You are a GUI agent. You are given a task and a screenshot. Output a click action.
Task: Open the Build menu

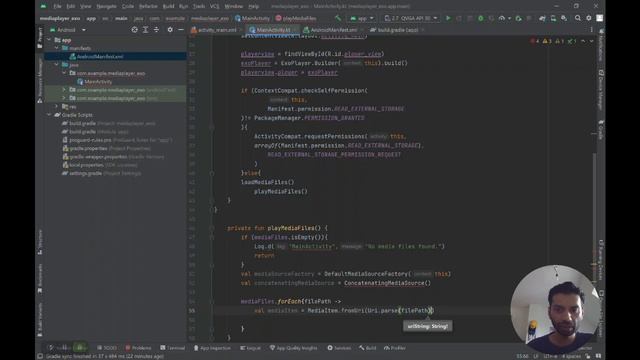[x=168, y=6]
